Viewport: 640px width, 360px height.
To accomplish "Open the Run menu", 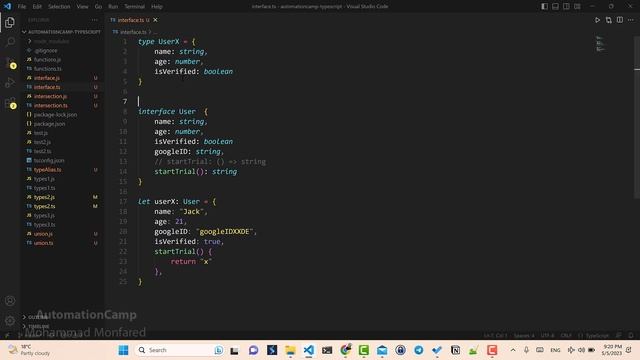I will (x=113, y=7).
